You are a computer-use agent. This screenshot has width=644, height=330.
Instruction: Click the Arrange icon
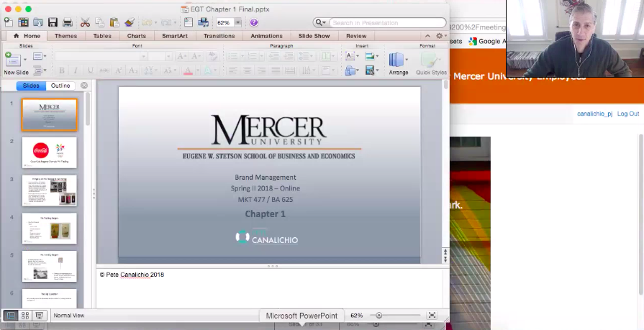(396, 60)
